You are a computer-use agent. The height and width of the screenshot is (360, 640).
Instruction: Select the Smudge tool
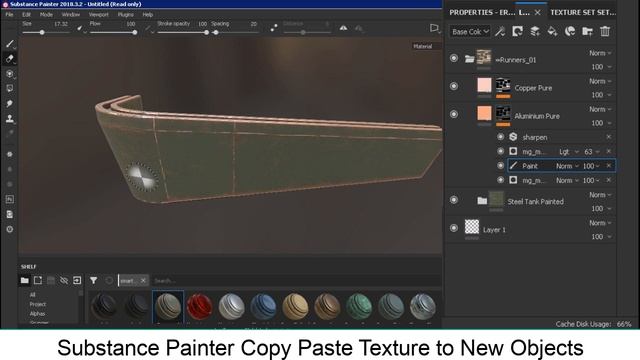[x=10, y=104]
